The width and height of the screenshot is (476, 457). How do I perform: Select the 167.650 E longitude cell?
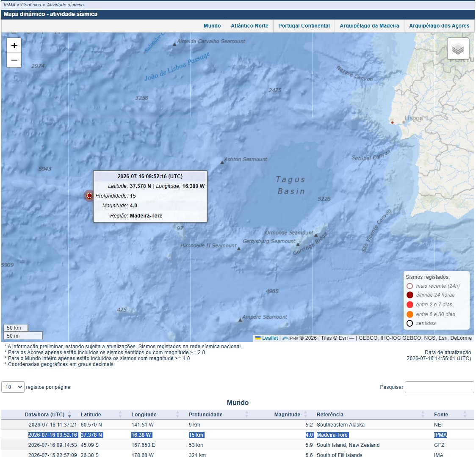pyautogui.click(x=143, y=445)
